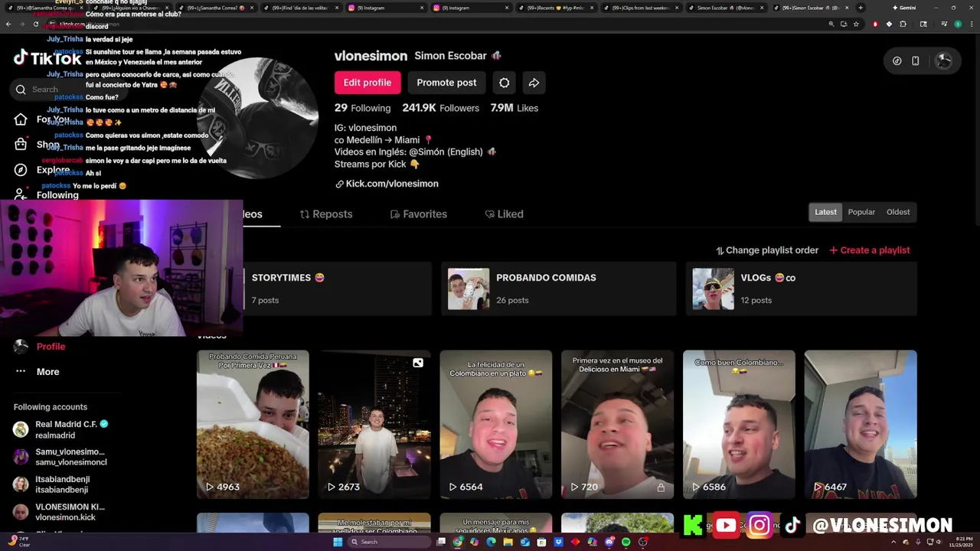This screenshot has width=980, height=551.
Task: Open the profile settings gear icon
Action: click(504, 83)
